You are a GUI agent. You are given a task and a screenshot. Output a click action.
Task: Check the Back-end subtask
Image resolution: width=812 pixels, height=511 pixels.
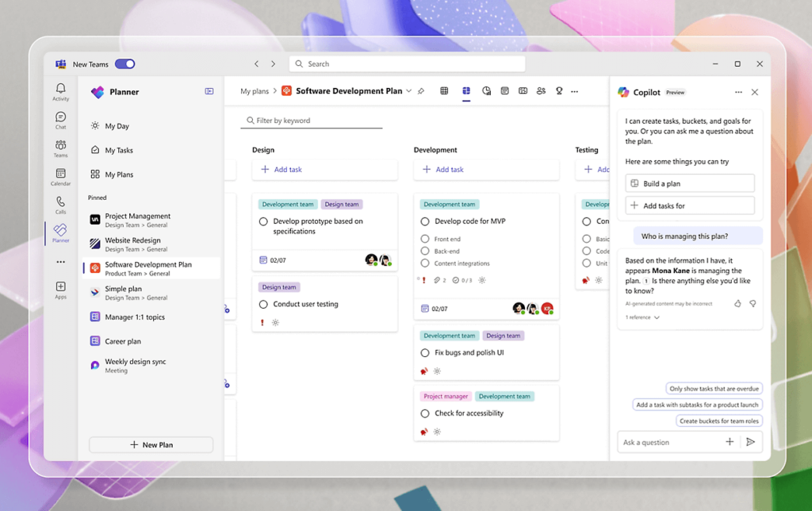pyautogui.click(x=425, y=251)
